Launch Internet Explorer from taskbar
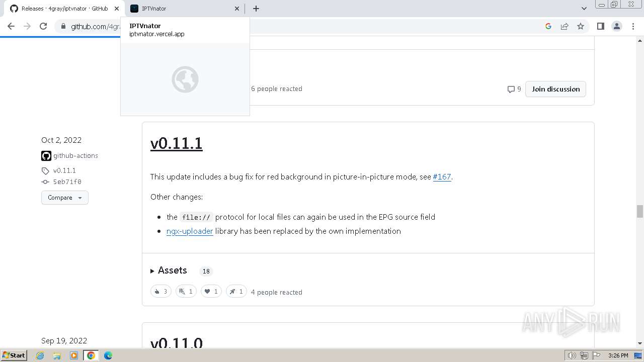Screen dimensions: 644x362 (40, 355)
